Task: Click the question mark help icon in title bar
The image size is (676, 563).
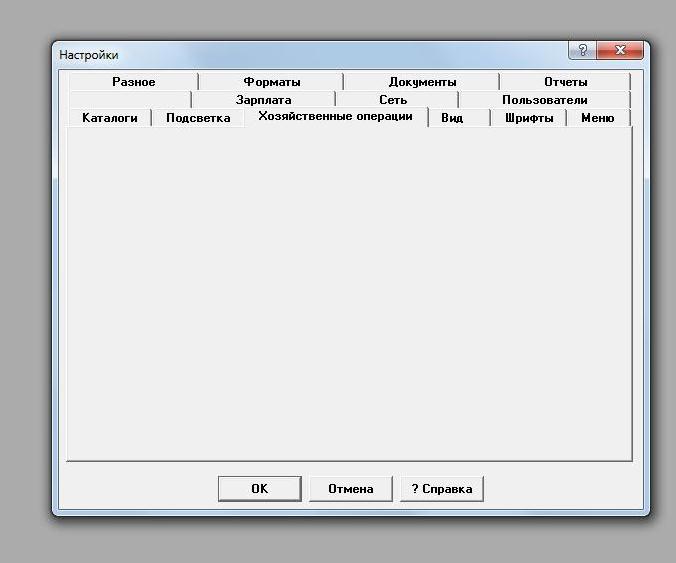Action: tap(582, 50)
